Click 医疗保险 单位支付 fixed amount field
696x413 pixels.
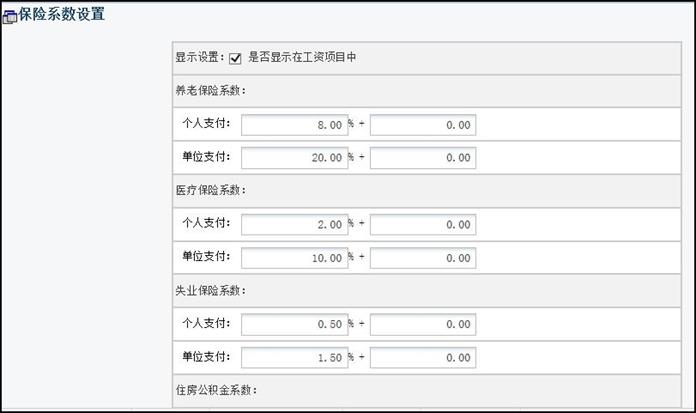coord(423,258)
